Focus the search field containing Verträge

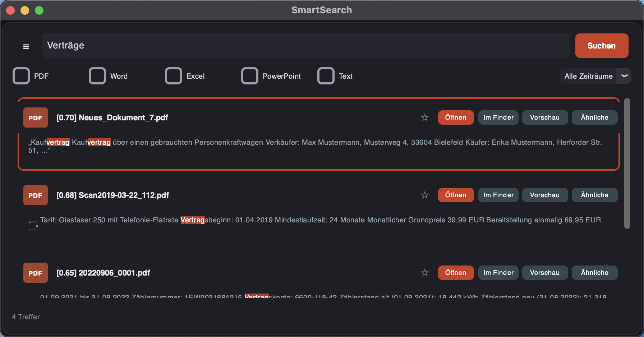306,46
